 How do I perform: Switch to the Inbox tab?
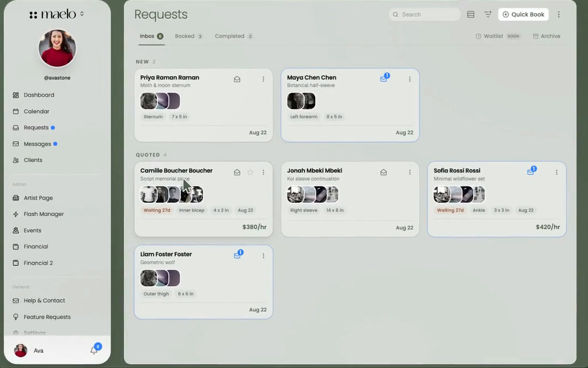(151, 36)
